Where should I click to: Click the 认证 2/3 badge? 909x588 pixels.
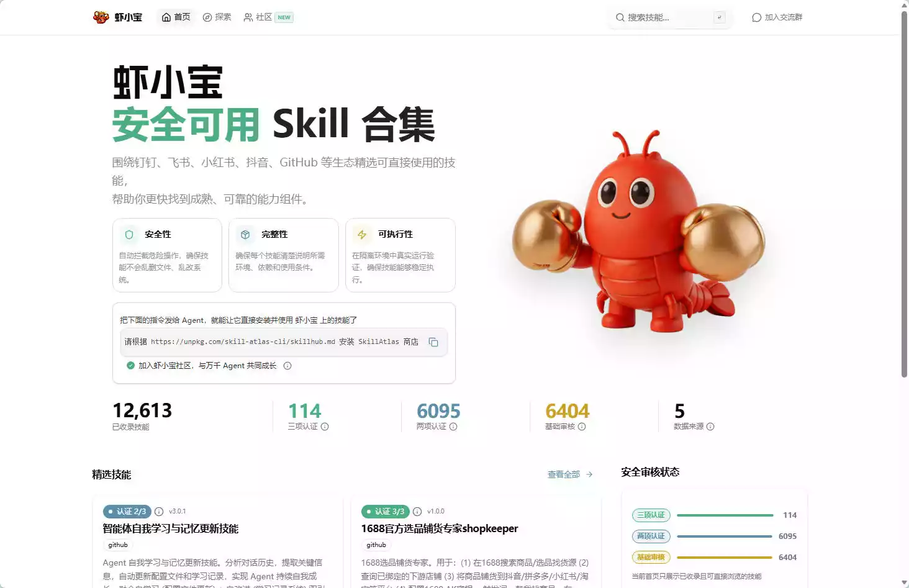coord(127,512)
